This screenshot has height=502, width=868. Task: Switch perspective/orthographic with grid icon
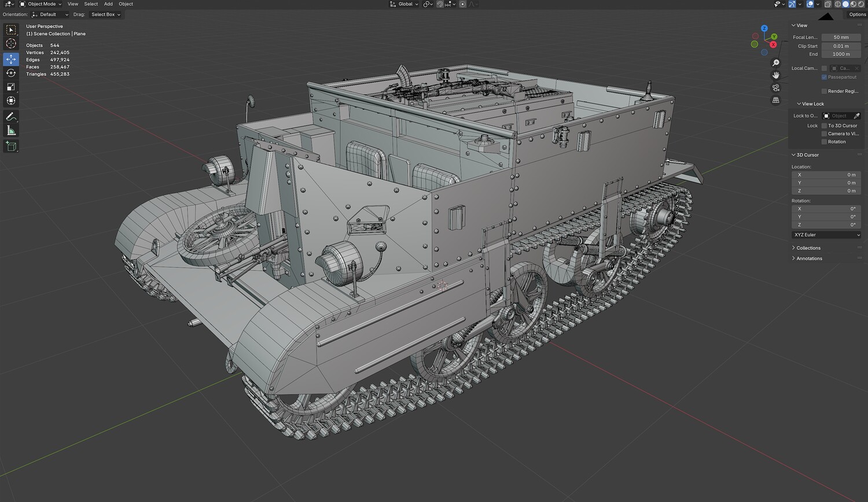point(776,101)
